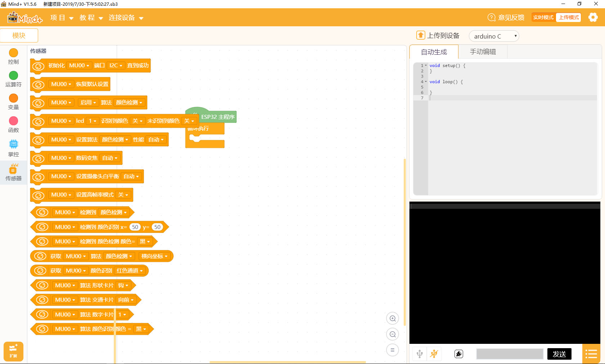Open the 项目 menu

[x=62, y=18]
